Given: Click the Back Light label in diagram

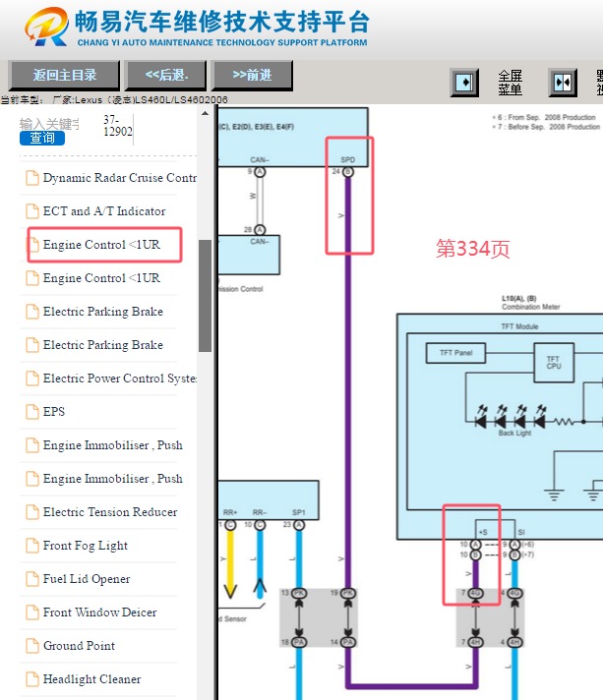Looking at the screenshot, I should 515,433.
